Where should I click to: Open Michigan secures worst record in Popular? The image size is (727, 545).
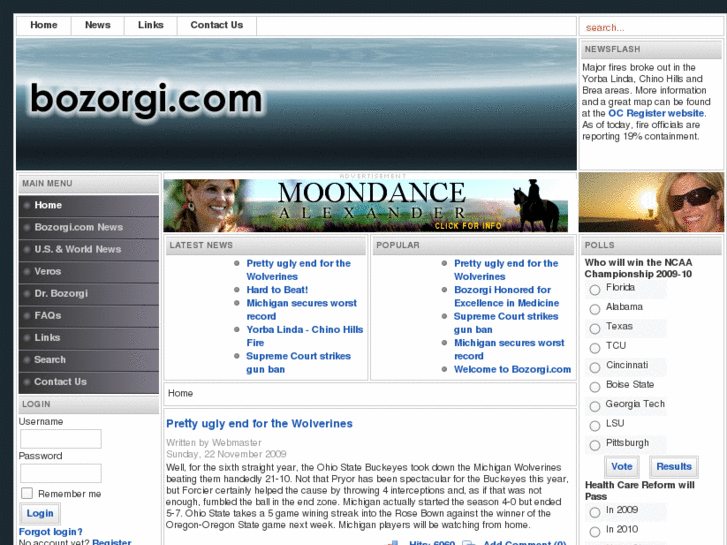[509, 349]
